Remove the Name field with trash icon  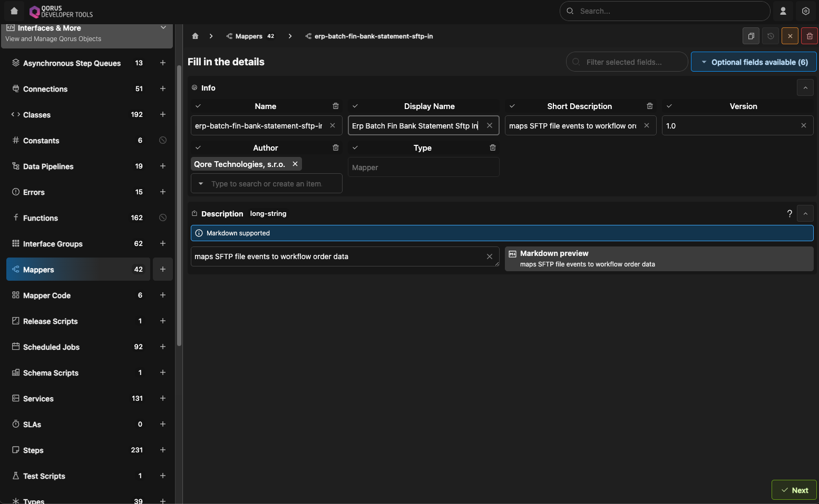[x=336, y=106]
